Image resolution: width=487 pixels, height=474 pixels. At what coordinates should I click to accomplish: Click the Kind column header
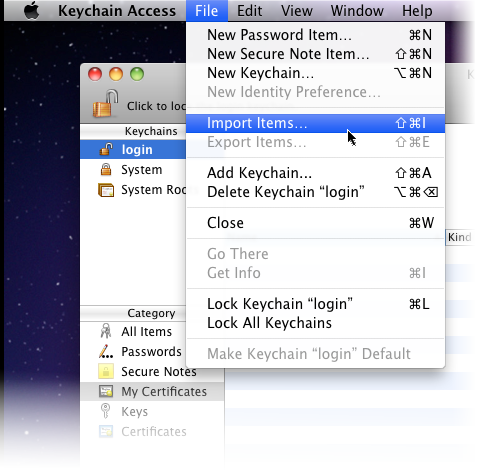coord(459,237)
